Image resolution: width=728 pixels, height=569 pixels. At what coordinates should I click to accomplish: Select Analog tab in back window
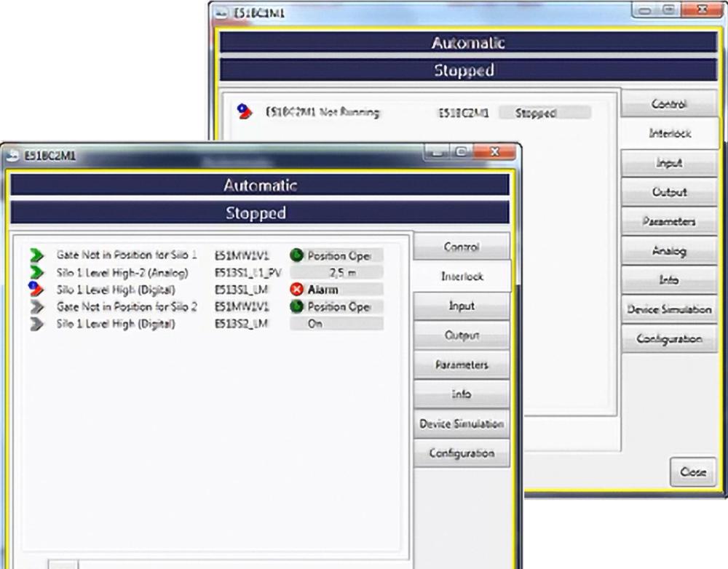point(669,251)
